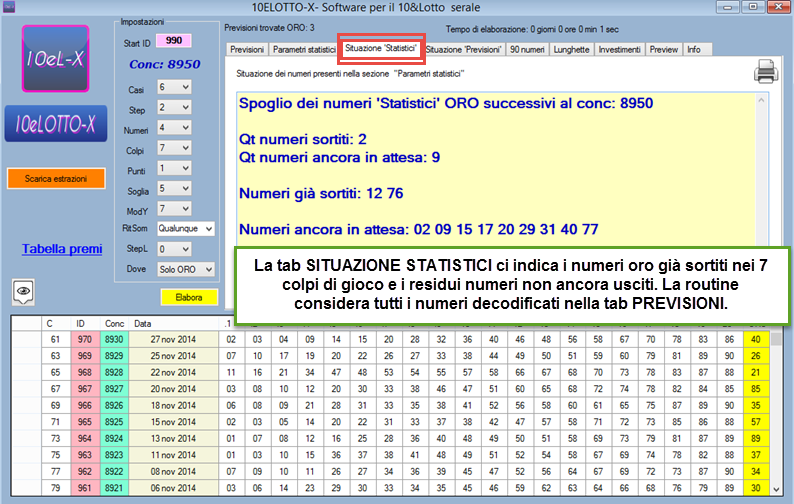The width and height of the screenshot is (794, 504).
Task: Click the Start ID field showing 990
Action: pos(174,41)
